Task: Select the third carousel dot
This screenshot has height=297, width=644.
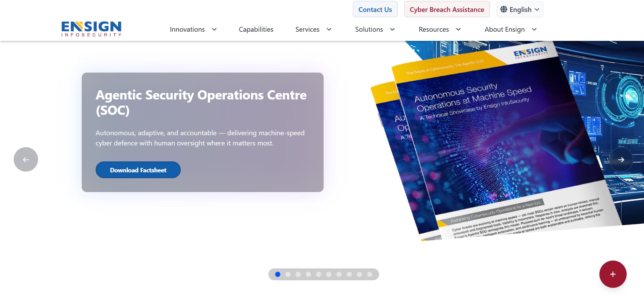Action: 298,274
